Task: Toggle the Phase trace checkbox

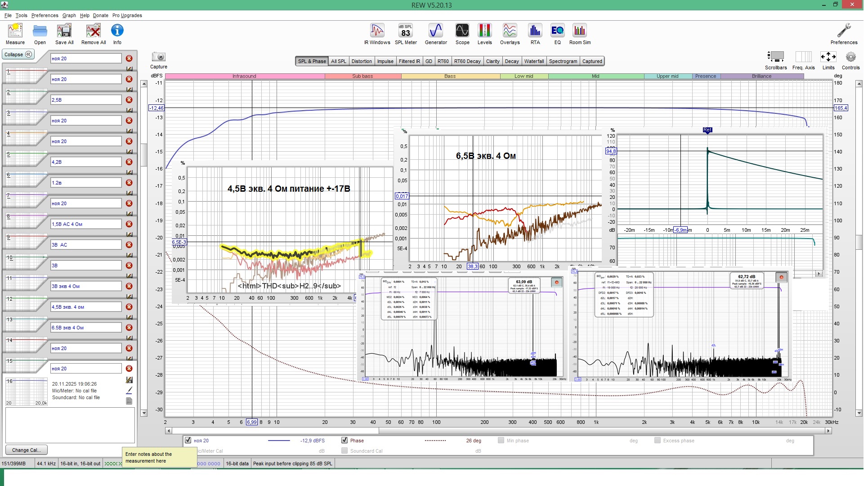Action: 345,441
